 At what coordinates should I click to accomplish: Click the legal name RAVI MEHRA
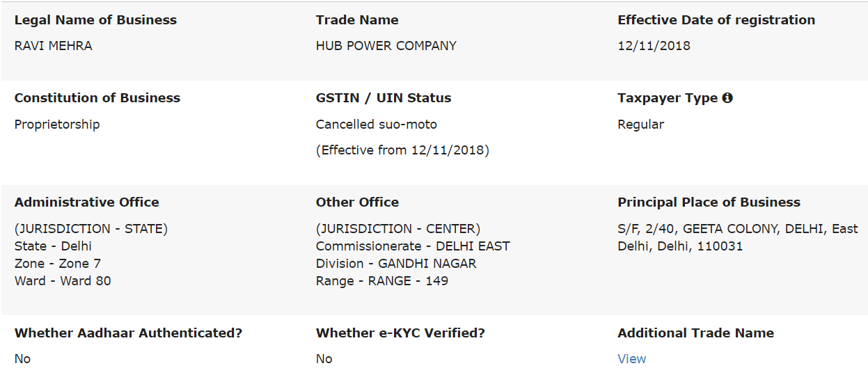click(x=53, y=46)
